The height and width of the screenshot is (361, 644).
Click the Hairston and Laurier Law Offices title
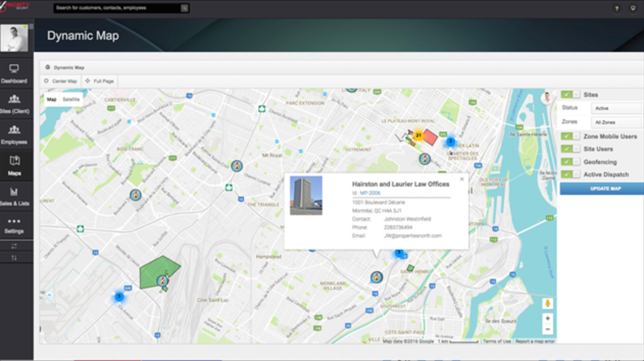tap(401, 184)
